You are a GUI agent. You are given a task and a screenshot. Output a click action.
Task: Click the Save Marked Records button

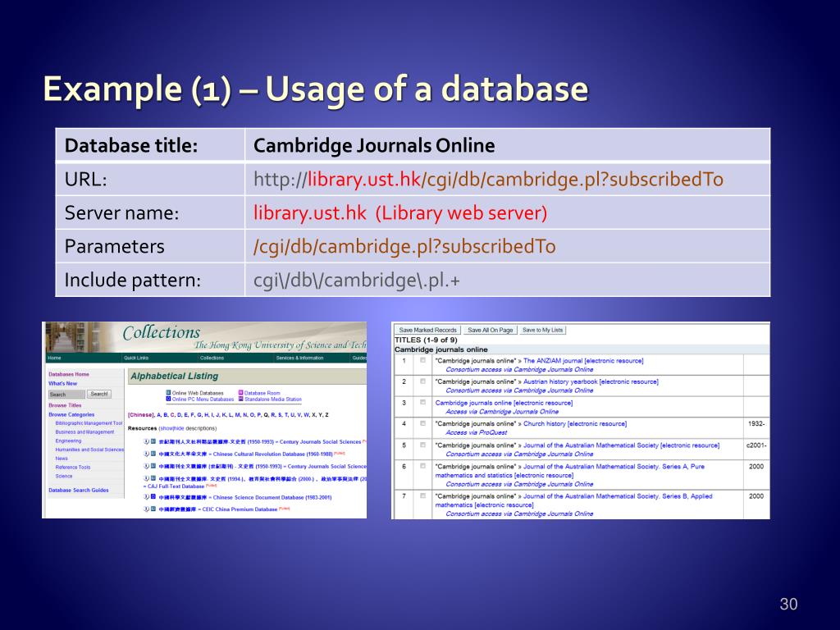[x=427, y=330]
